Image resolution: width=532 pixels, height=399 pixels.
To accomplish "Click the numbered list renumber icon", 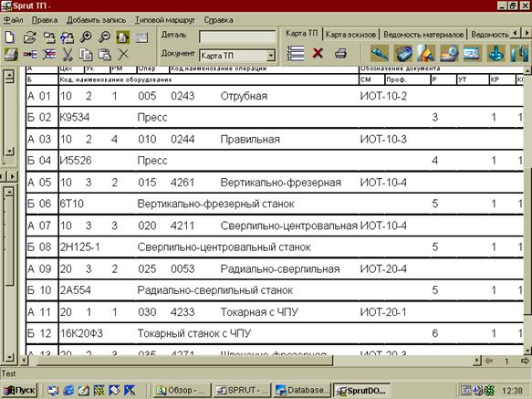I will pos(296,53).
